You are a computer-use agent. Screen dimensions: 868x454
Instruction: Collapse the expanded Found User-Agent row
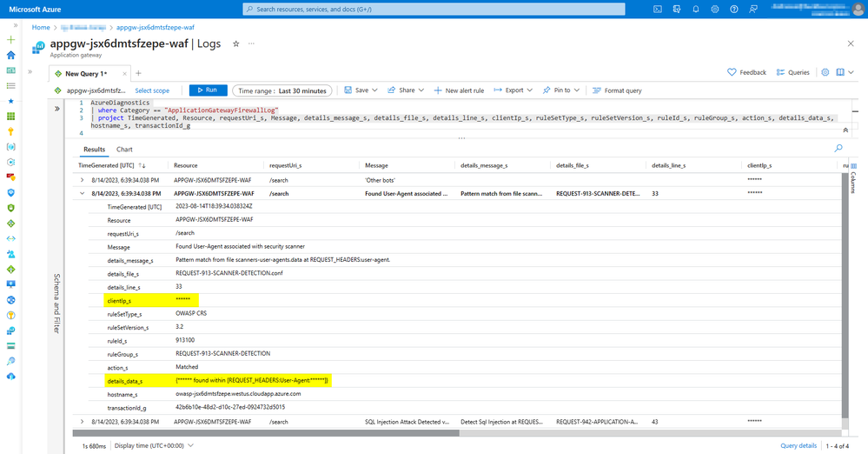82,193
